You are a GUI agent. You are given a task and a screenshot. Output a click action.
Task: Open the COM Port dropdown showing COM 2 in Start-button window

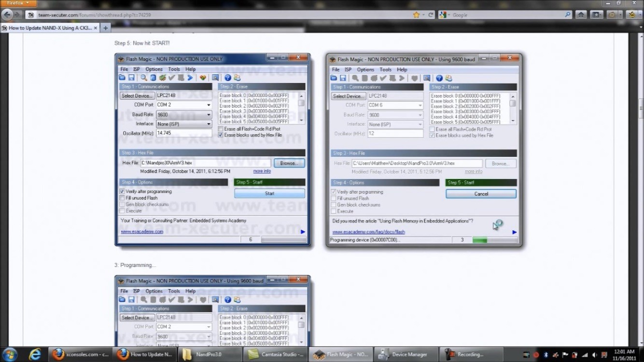click(184, 105)
